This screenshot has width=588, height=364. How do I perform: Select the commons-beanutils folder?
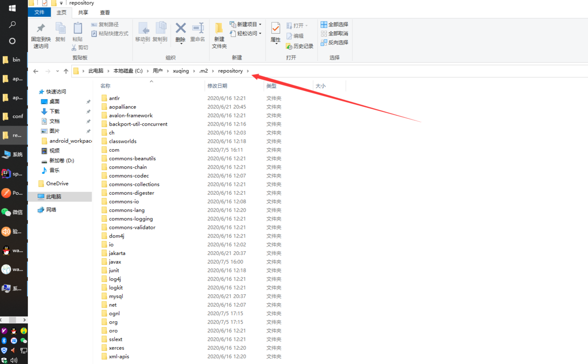pos(132,158)
